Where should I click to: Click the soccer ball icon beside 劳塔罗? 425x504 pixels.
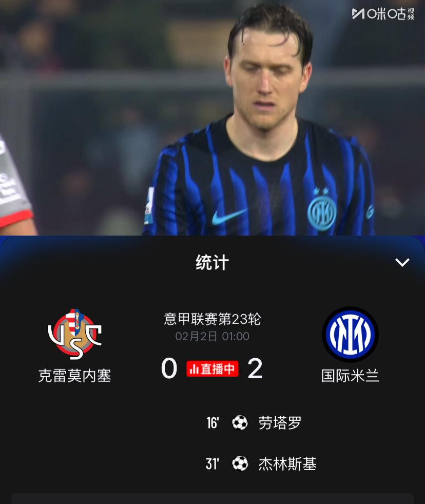click(240, 423)
